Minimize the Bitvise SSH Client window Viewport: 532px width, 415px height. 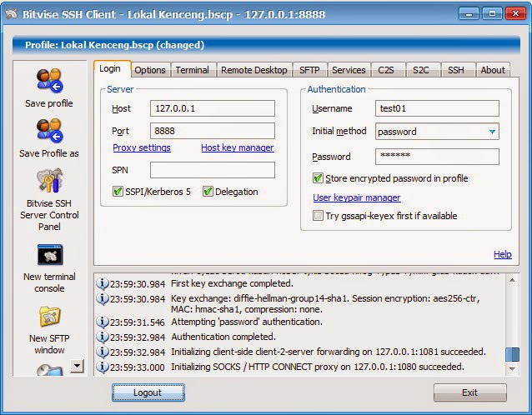click(x=469, y=13)
